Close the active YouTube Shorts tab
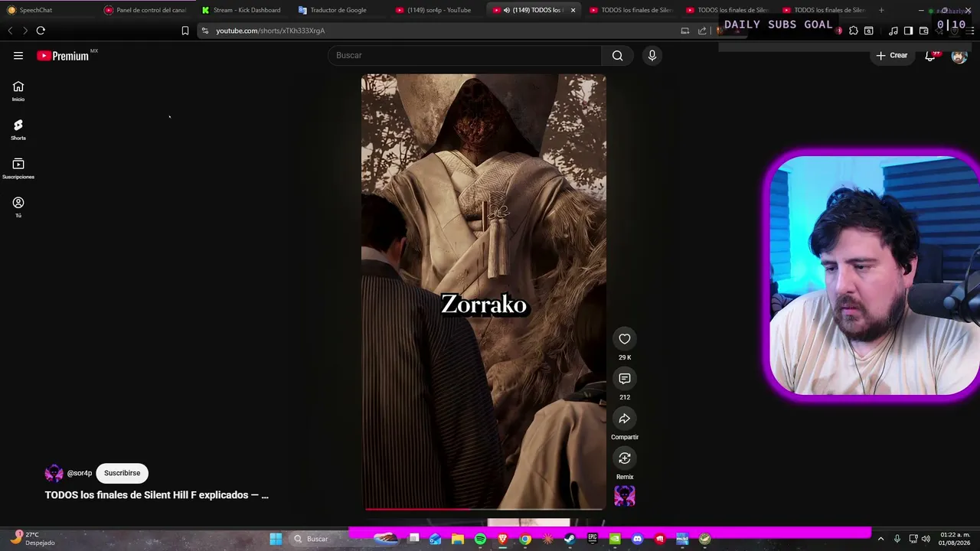This screenshot has height=551, width=980. tap(573, 10)
